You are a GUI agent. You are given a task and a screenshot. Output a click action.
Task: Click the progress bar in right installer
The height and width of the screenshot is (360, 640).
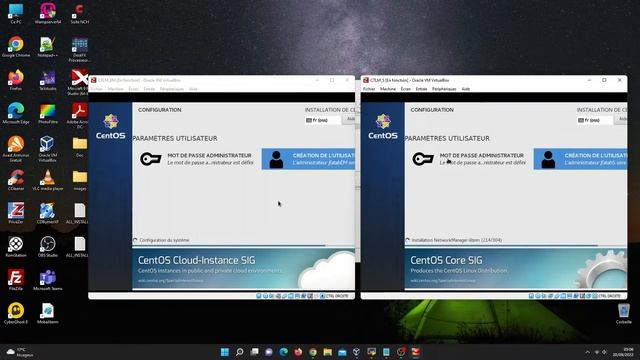tap(516, 246)
